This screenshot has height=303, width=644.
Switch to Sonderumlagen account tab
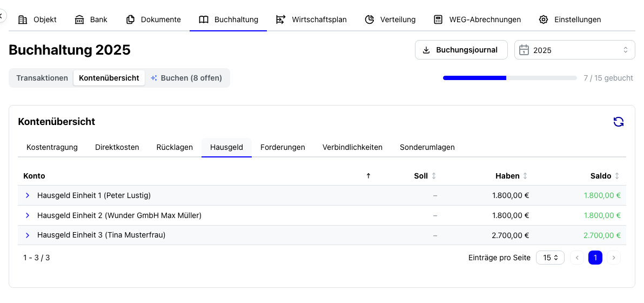[x=427, y=147]
